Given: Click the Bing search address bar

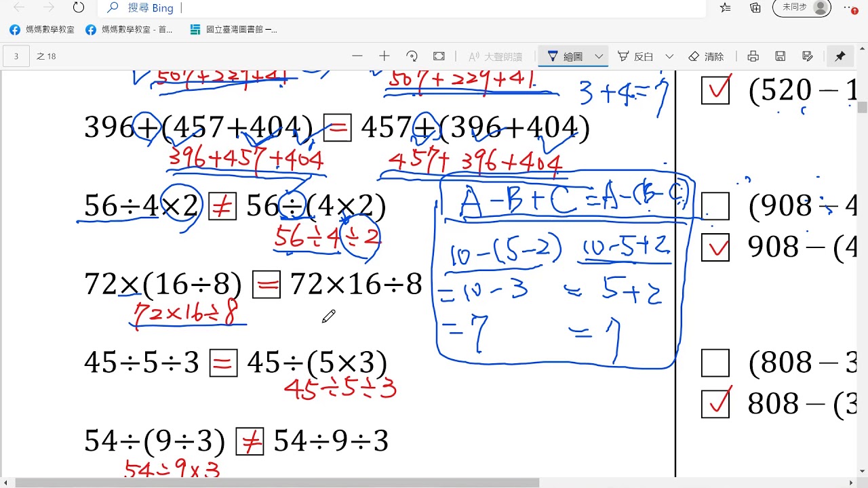Looking at the screenshot, I should (x=400, y=8).
